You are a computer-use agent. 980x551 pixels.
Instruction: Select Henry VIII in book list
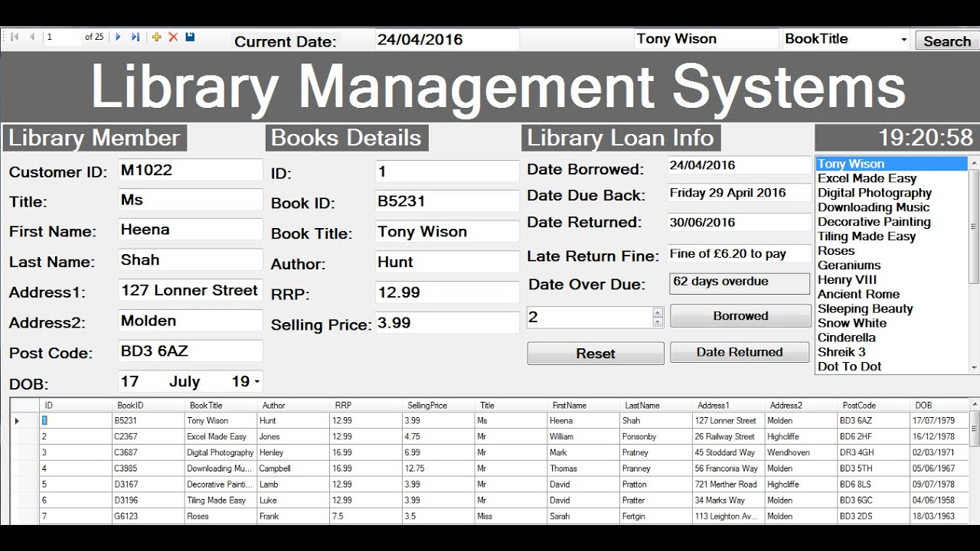pyautogui.click(x=892, y=279)
